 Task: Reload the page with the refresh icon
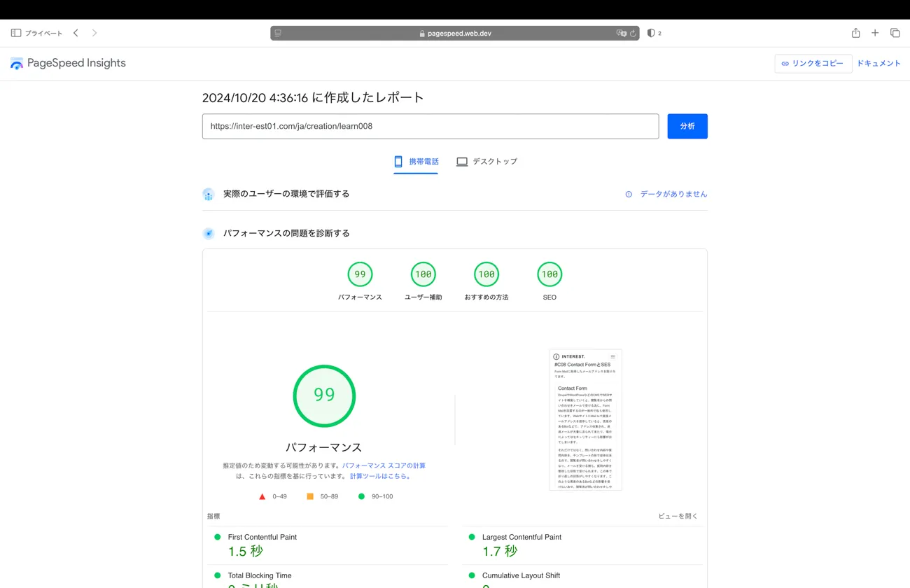pyautogui.click(x=633, y=33)
